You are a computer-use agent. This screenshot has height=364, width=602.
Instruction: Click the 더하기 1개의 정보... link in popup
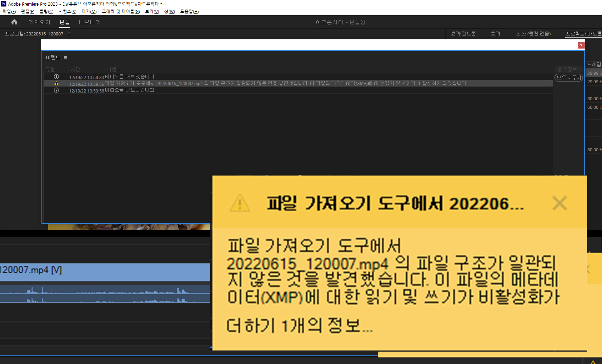pyautogui.click(x=300, y=325)
